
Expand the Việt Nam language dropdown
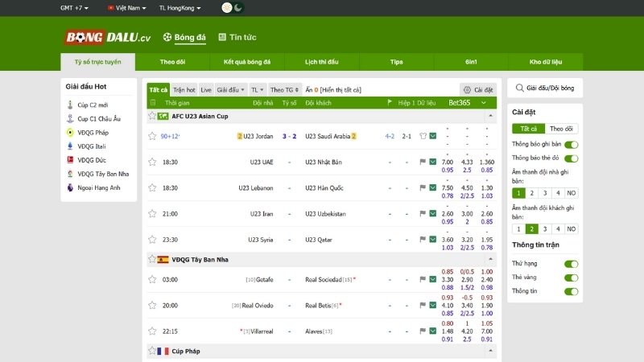[x=127, y=8]
